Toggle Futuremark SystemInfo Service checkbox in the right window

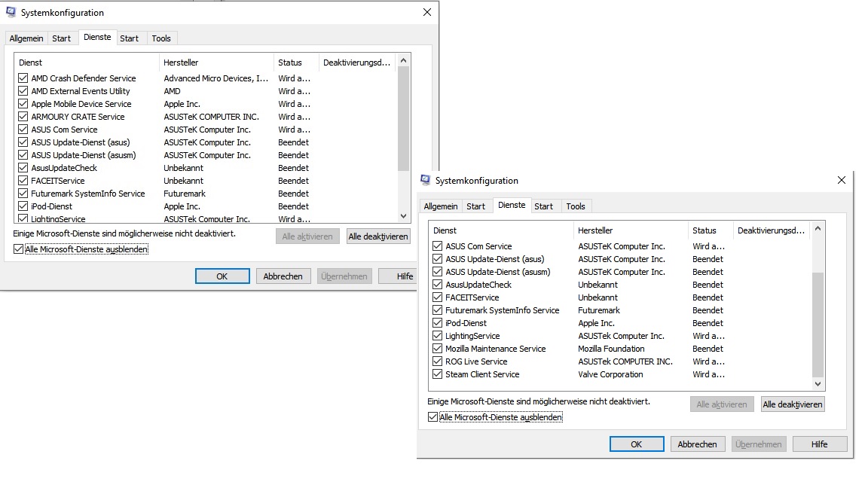[x=437, y=310]
